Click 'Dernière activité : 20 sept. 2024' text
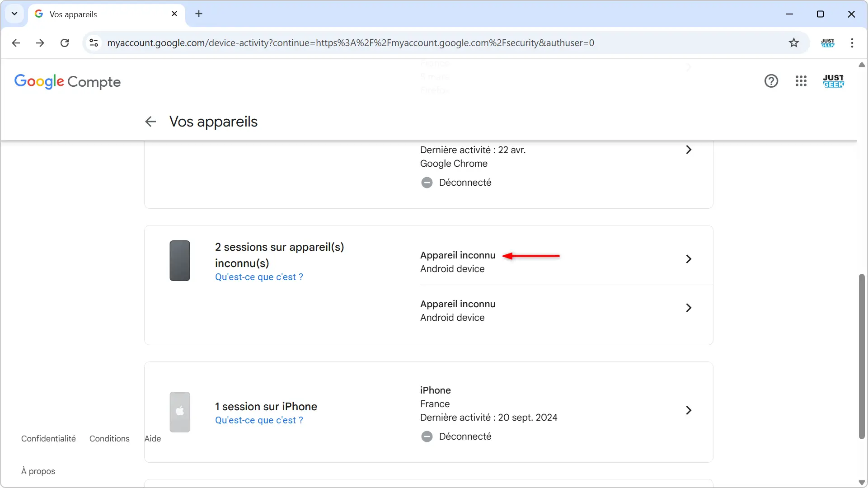This screenshot has height=488, width=868. [x=489, y=418]
